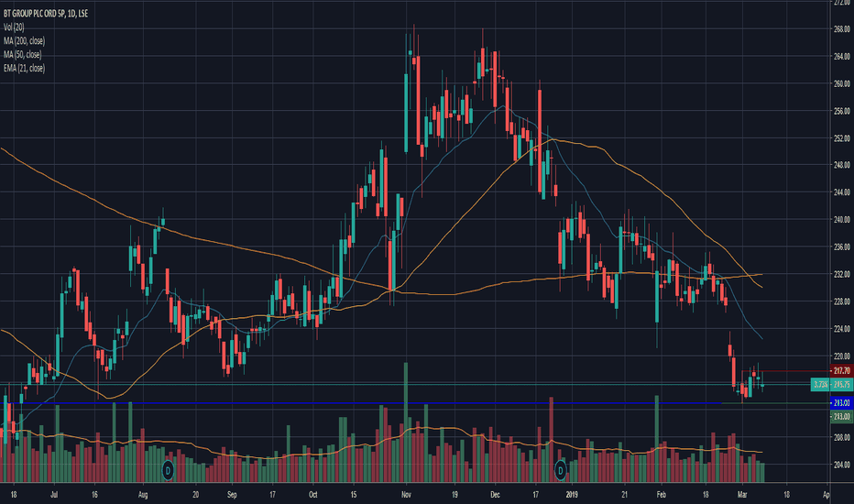854x504 pixels.
Task: Click the 208.00 price axis value
Action: (x=842, y=437)
